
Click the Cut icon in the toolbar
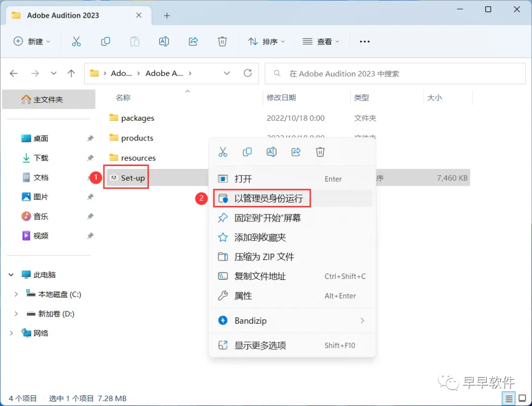click(76, 41)
